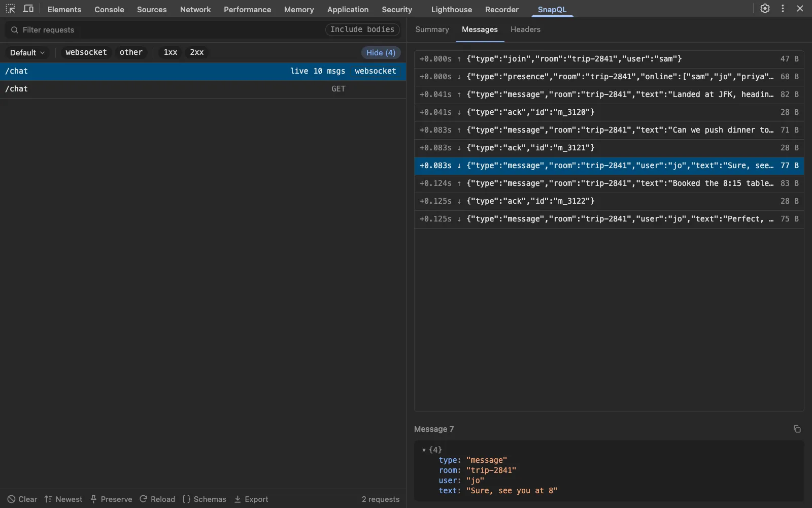Screen dimensions: 812x508
Task: Toggle the other type filter chip
Action: pos(131,52)
